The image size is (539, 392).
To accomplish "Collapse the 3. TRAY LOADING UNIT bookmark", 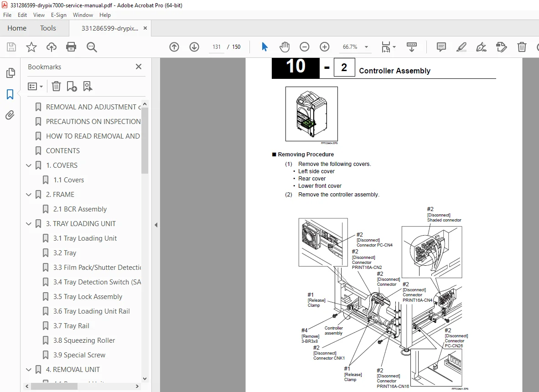I will (29, 224).
